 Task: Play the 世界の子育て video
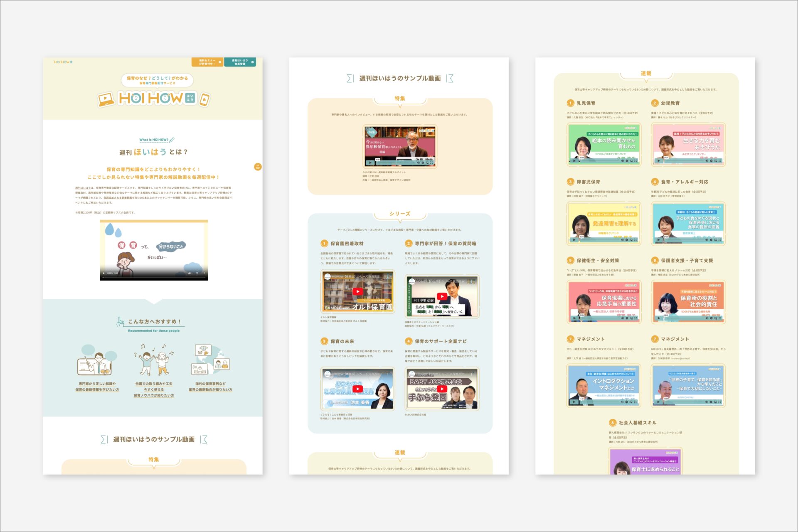659,402
